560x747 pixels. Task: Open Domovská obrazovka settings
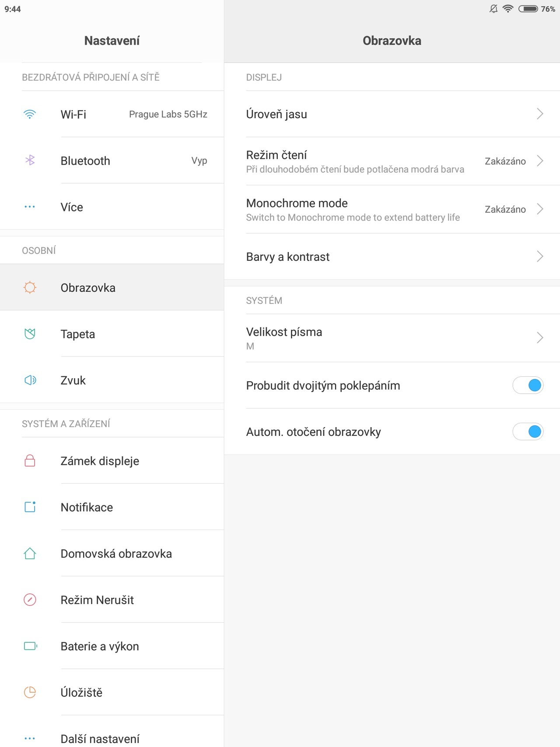[116, 553]
